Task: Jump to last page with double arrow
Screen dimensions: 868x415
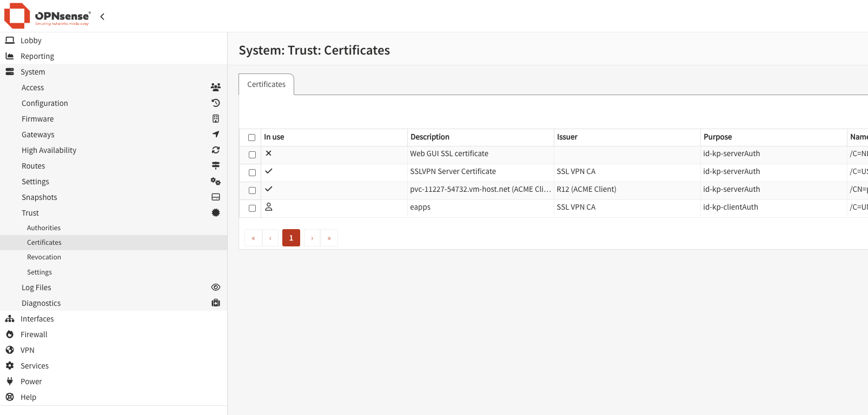Action: coord(329,238)
